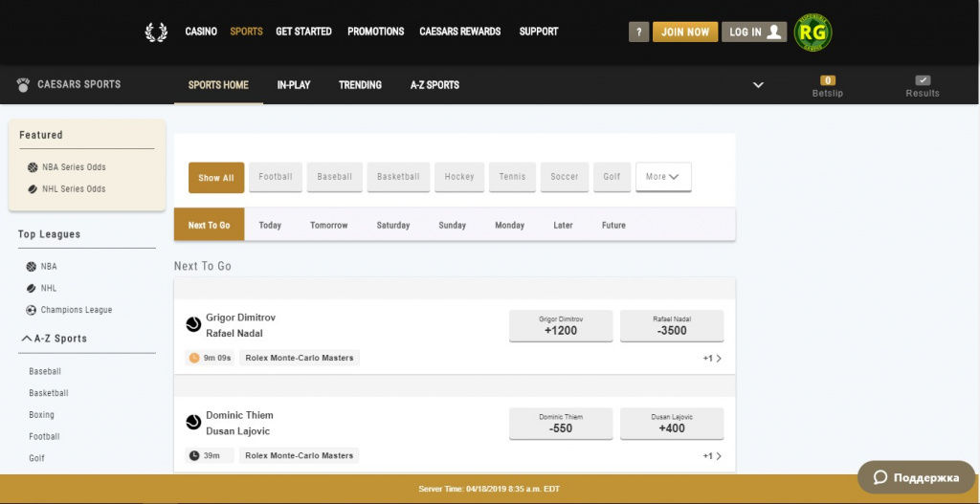Image resolution: width=980 pixels, height=504 pixels.
Task: Open Boxing in the A-Z Sports list
Action: [x=41, y=415]
